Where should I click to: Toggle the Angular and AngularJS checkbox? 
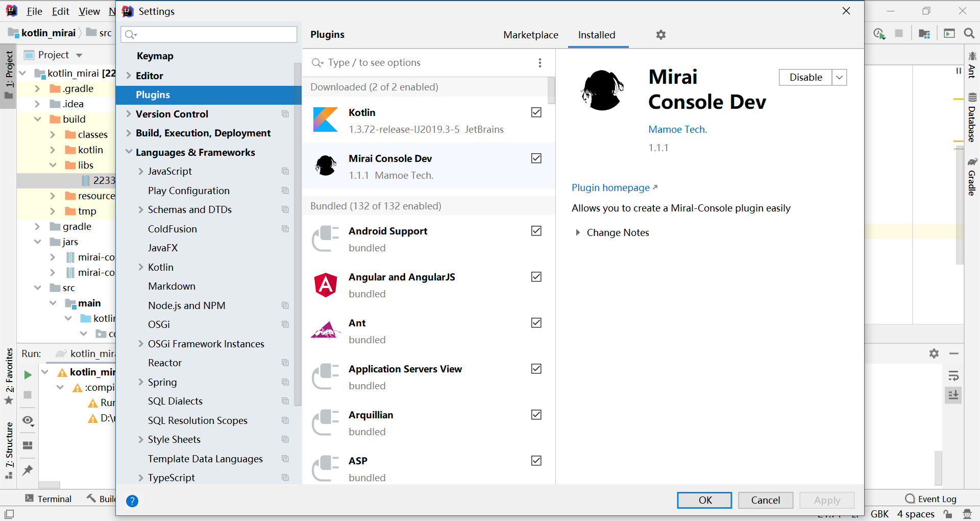click(536, 277)
